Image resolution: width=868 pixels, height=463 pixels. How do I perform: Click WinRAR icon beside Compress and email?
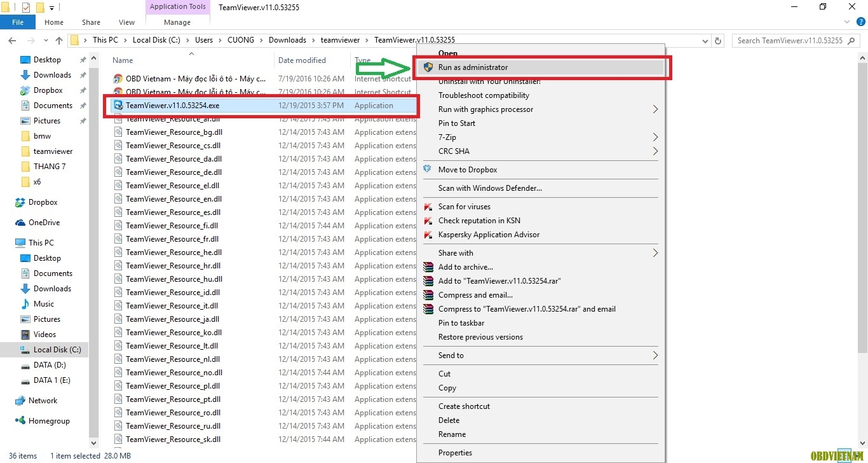point(428,295)
